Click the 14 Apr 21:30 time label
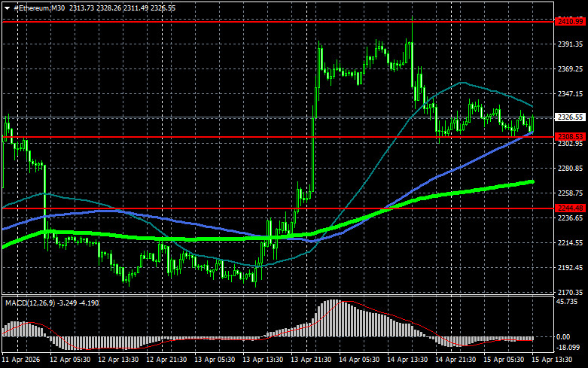Screen dimensions: 588x368 [455, 360]
